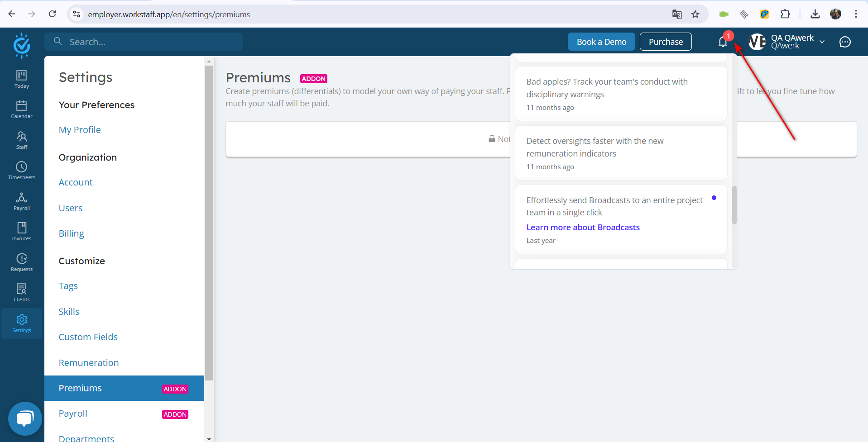Open the Payroll sidebar icon
This screenshot has width=868, height=442.
pyautogui.click(x=22, y=202)
